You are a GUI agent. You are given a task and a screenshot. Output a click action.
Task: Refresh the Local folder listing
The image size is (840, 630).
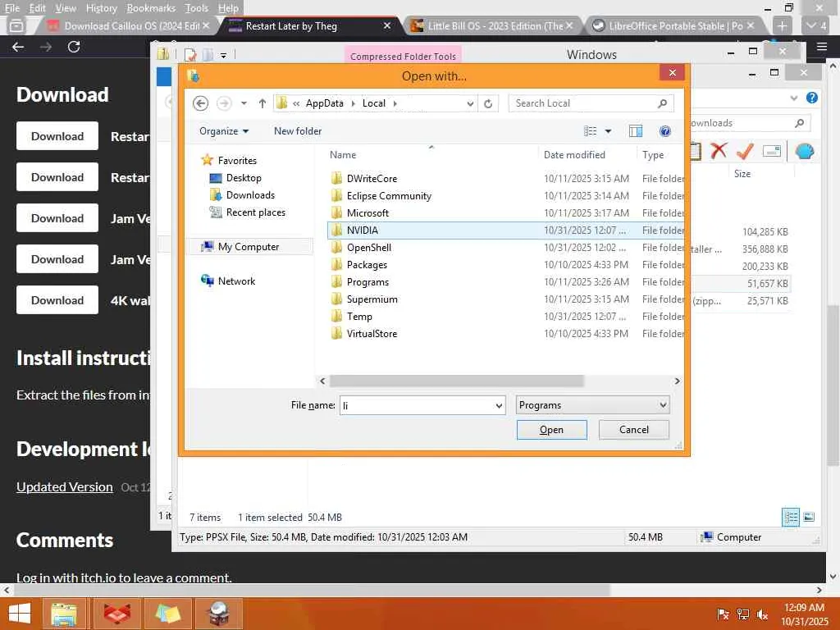tap(488, 103)
